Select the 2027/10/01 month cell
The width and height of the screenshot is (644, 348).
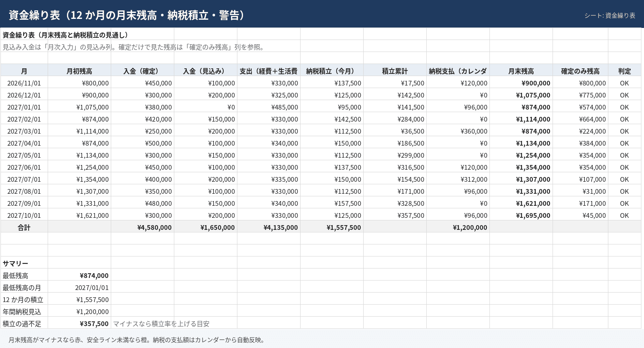24,215
